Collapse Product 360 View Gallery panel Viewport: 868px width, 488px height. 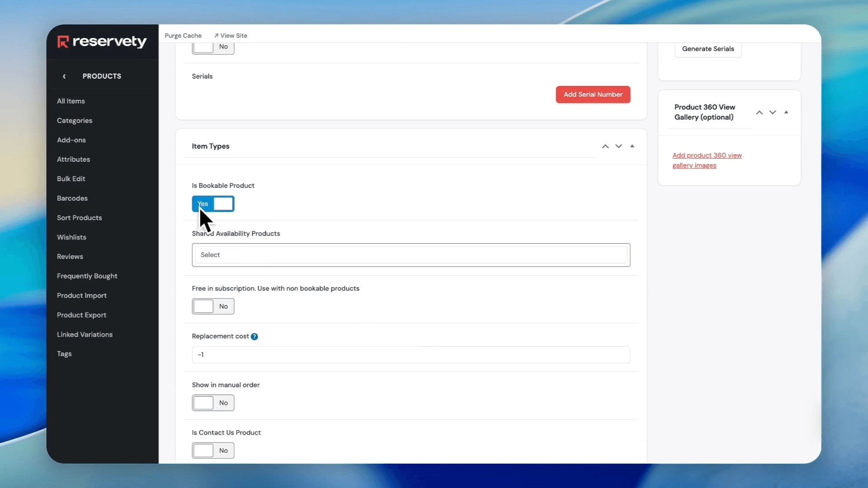coord(787,112)
